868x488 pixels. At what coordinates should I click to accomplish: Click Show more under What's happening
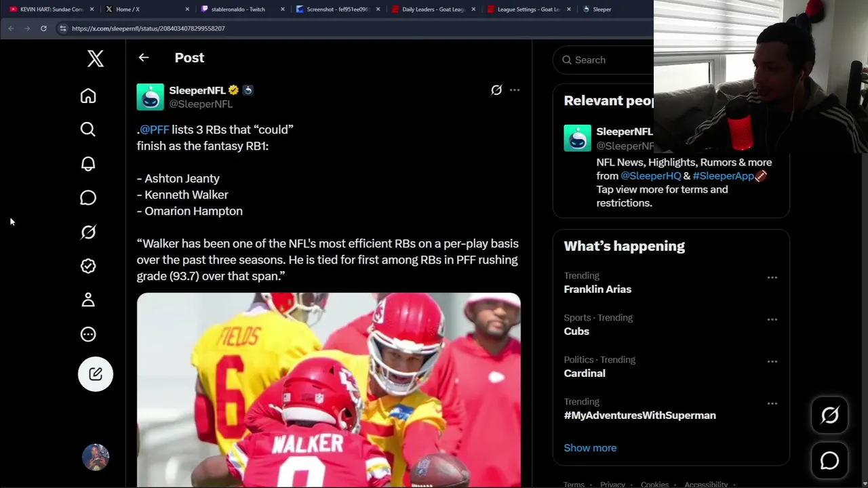coord(590,448)
